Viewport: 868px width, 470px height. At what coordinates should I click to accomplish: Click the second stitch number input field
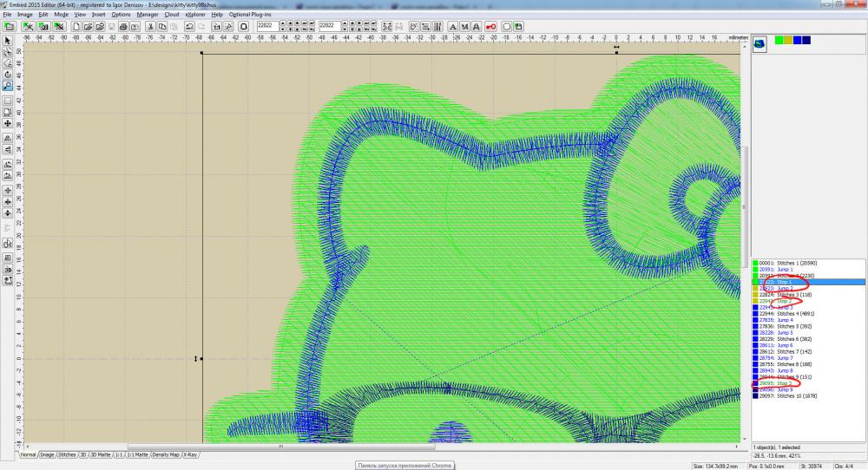pyautogui.click(x=329, y=26)
